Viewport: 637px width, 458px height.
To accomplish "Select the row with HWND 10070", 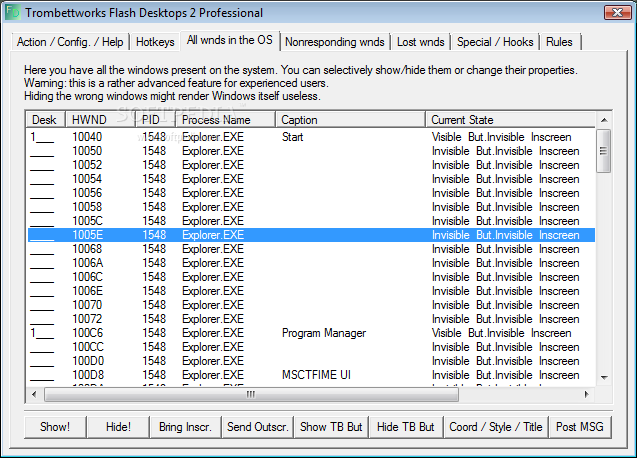I will (x=311, y=305).
